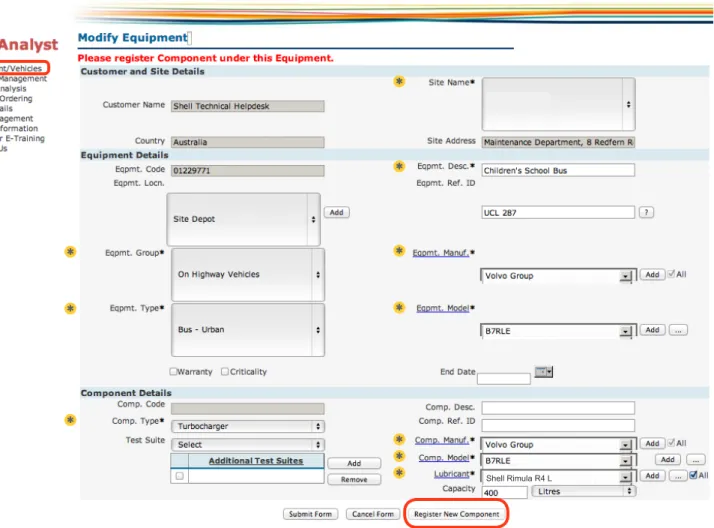
Task: Open the nalysis sidebar menu item
Action: 13,88
